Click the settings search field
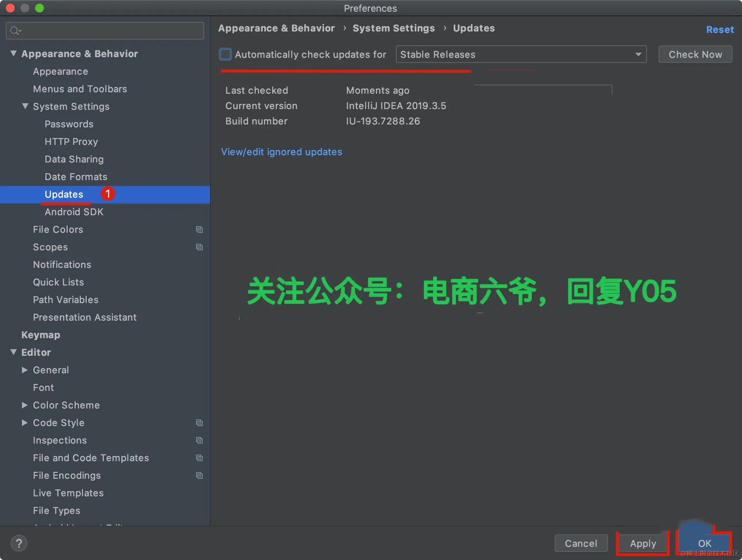742x560 pixels. tap(110, 31)
